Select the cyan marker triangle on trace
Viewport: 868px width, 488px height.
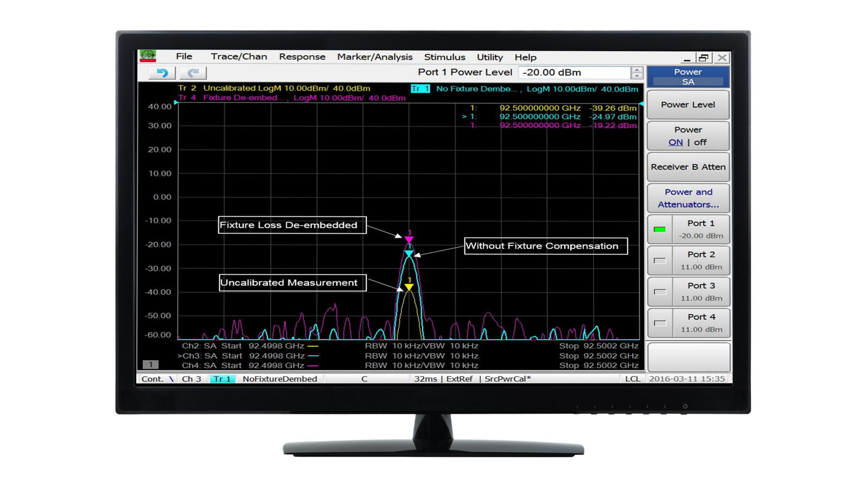click(409, 253)
